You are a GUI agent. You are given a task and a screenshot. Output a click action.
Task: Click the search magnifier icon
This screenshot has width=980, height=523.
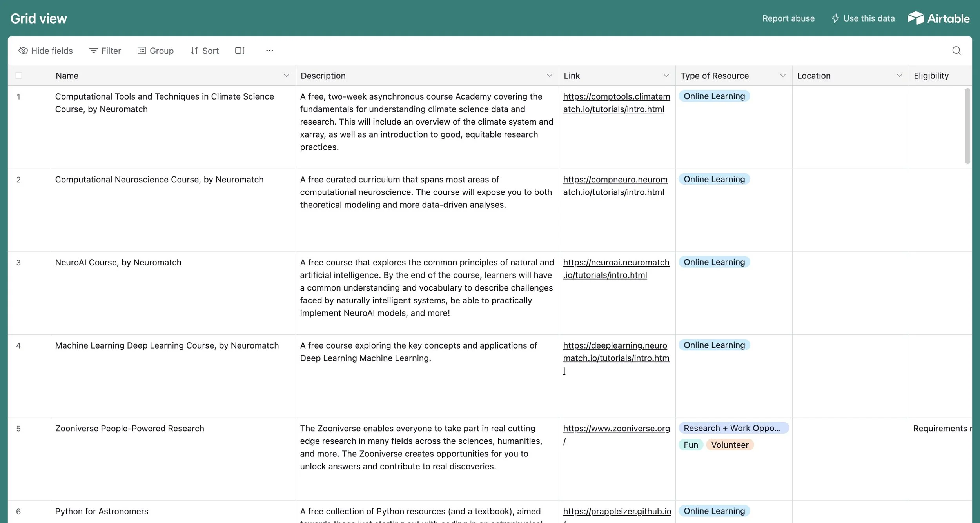tap(956, 51)
